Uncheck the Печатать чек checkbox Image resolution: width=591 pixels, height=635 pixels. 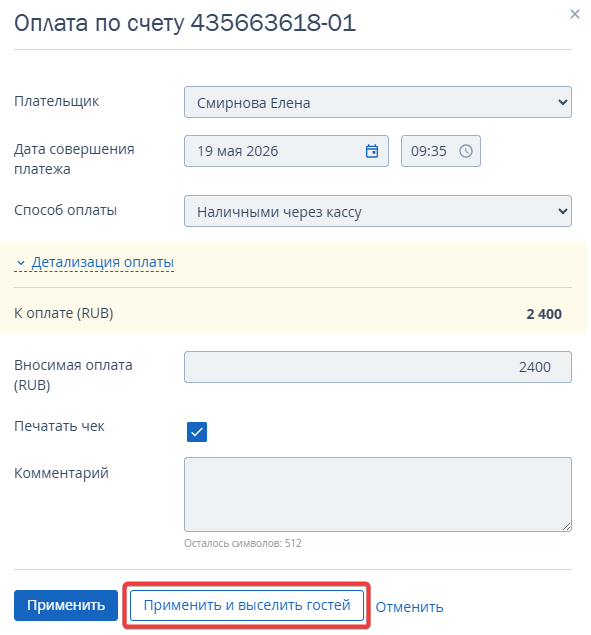click(x=197, y=432)
